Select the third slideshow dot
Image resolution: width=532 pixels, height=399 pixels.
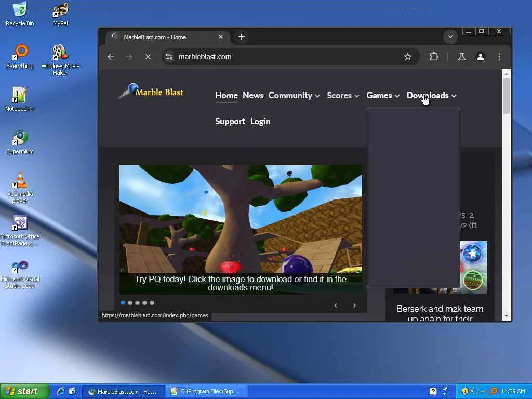(x=137, y=303)
